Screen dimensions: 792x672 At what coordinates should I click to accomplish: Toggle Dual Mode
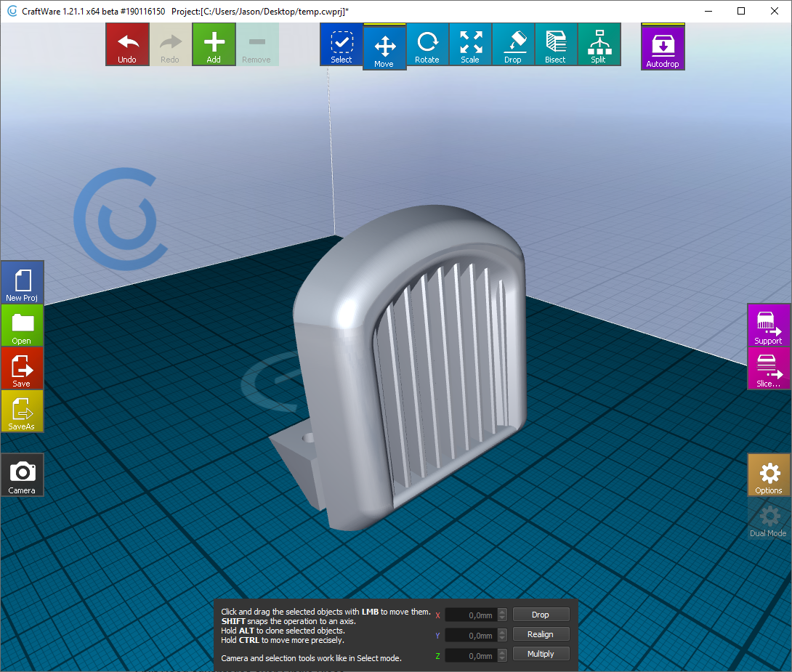pyautogui.click(x=768, y=519)
